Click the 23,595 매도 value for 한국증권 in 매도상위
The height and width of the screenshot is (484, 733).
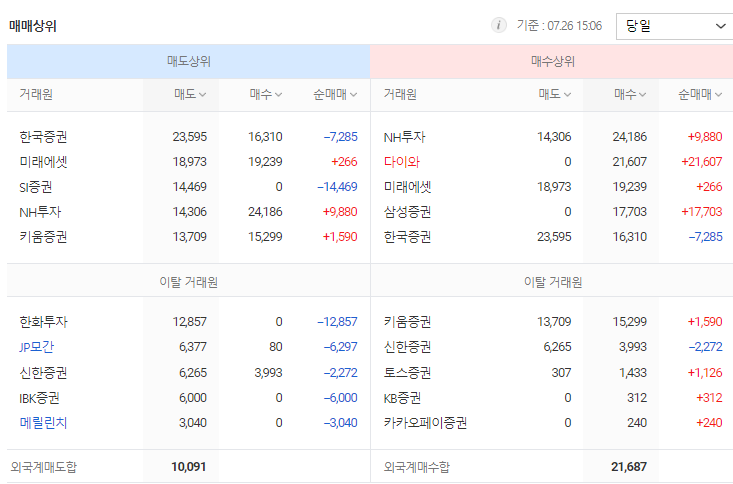pyautogui.click(x=189, y=137)
